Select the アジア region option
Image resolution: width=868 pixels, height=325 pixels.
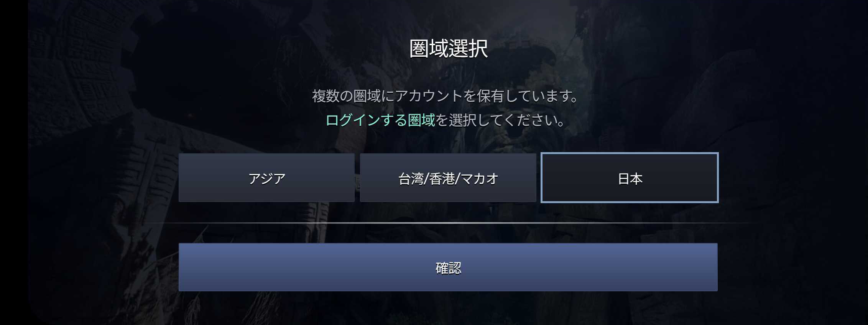[x=266, y=178]
